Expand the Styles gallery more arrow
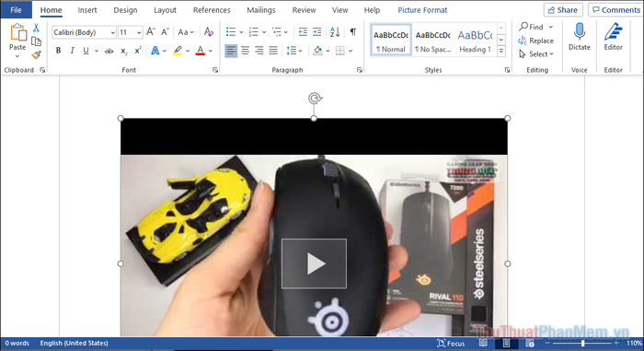The height and width of the screenshot is (351, 644). [x=501, y=51]
